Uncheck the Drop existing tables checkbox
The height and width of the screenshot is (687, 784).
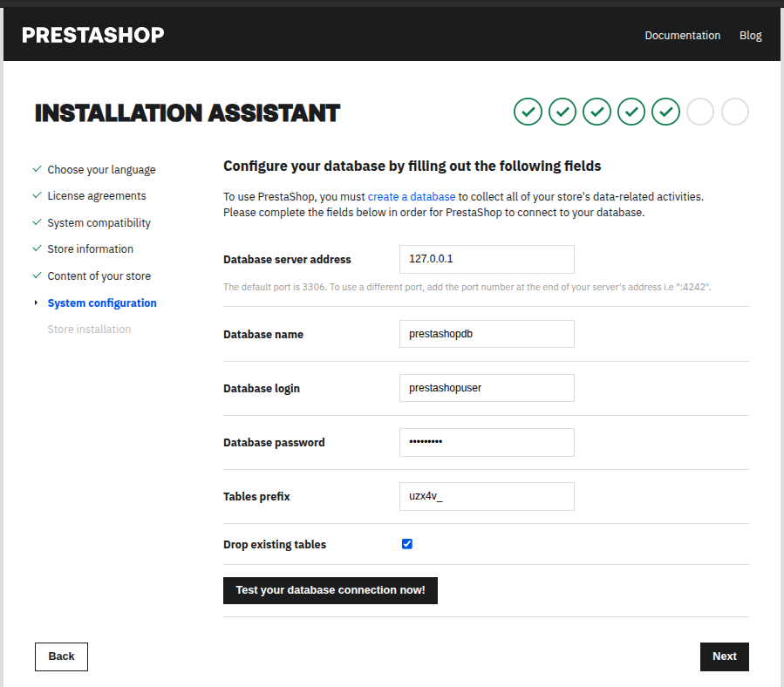click(406, 544)
